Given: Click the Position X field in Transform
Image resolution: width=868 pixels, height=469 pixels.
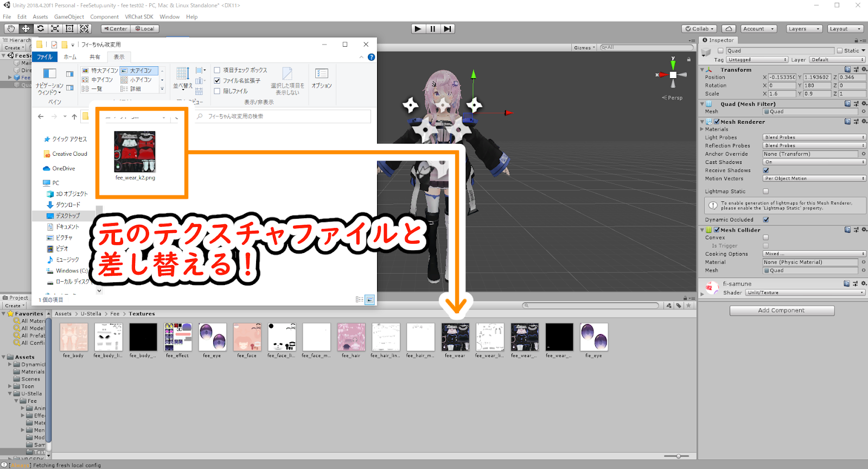Looking at the screenshot, I should [x=782, y=78].
